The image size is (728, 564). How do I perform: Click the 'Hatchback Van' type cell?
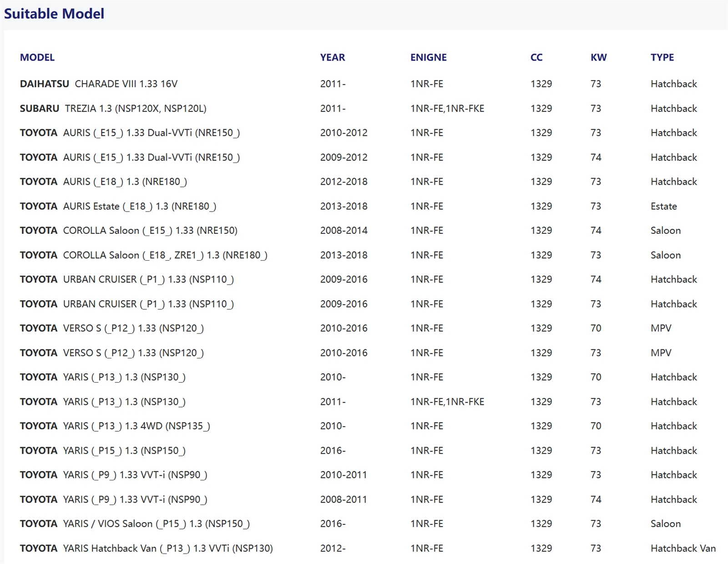point(683,549)
